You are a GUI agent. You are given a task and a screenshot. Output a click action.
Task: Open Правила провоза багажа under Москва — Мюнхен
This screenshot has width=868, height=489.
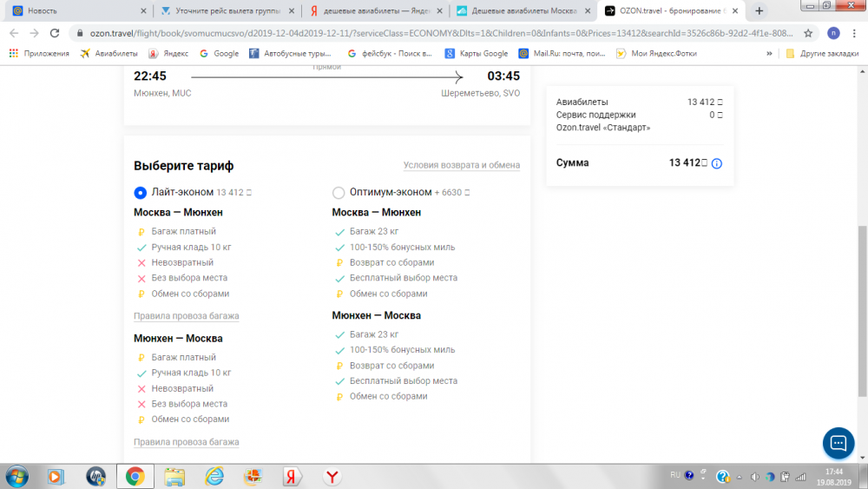(x=187, y=315)
